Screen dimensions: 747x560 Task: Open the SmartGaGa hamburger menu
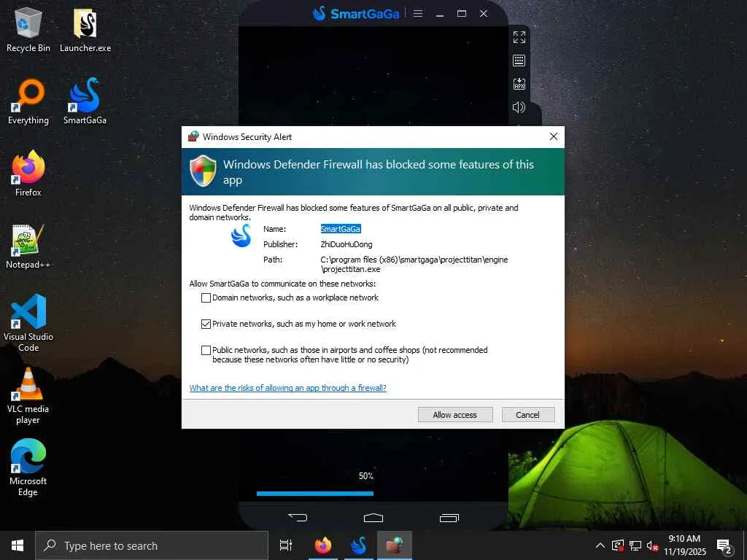tap(418, 13)
